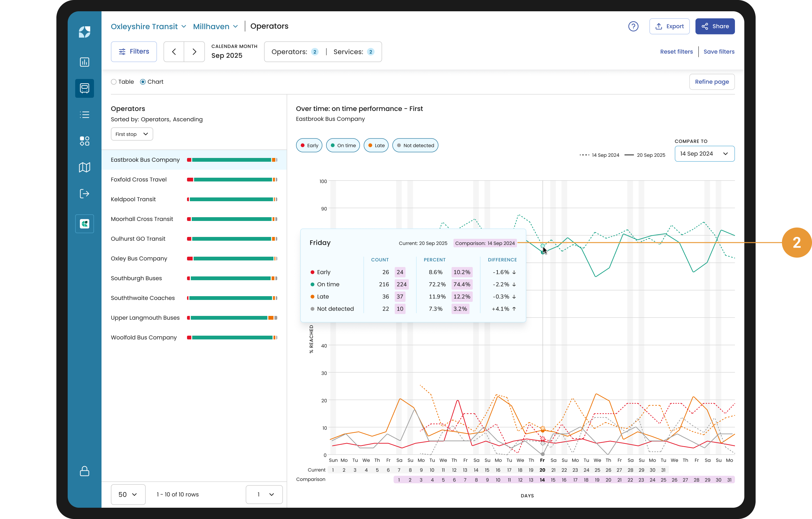Open the Oxleyshire Transit breadcrumb menu
This screenshot has height=519, width=812.
[x=148, y=26]
